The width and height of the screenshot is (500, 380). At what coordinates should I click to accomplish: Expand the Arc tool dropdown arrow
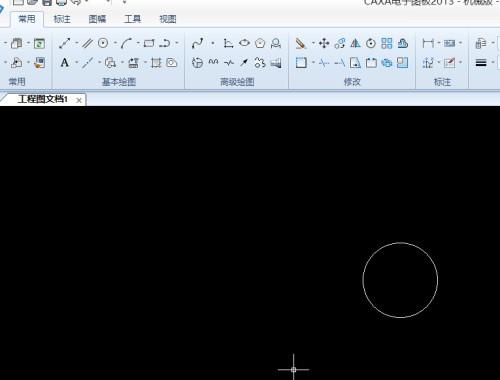(x=138, y=43)
